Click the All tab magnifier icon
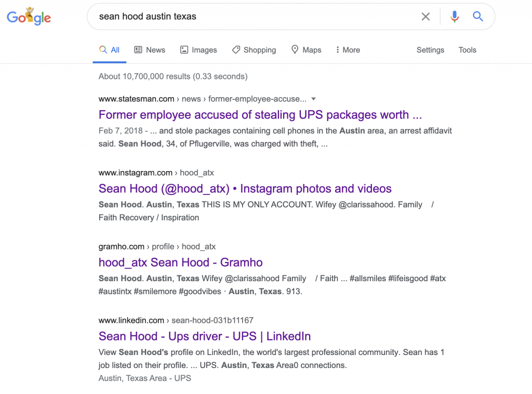Image resolution: width=532 pixels, height=394 pixels. coord(103,49)
